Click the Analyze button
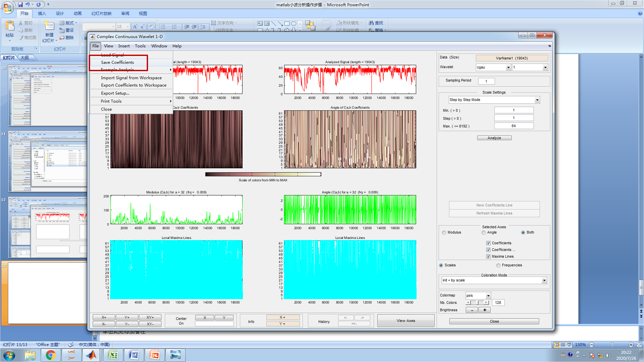The width and height of the screenshot is (644, 362). pyautogui.click(x=494, y=138)
